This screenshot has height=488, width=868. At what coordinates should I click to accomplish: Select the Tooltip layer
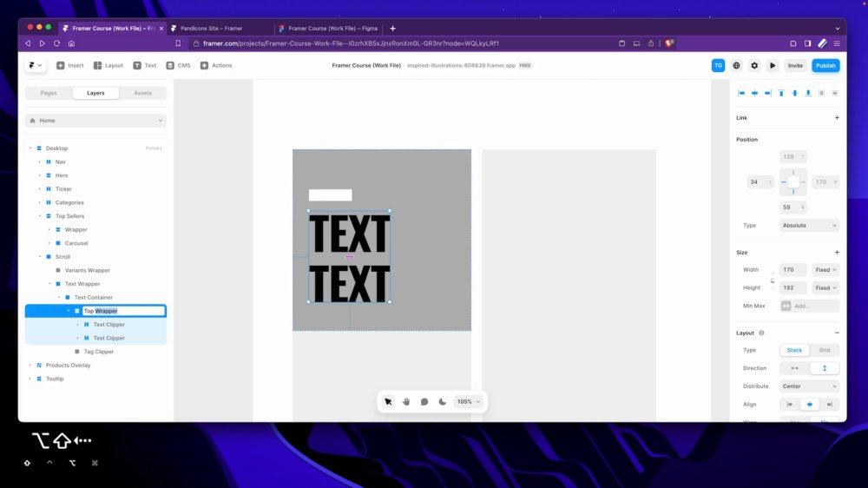tap(54, 379)
